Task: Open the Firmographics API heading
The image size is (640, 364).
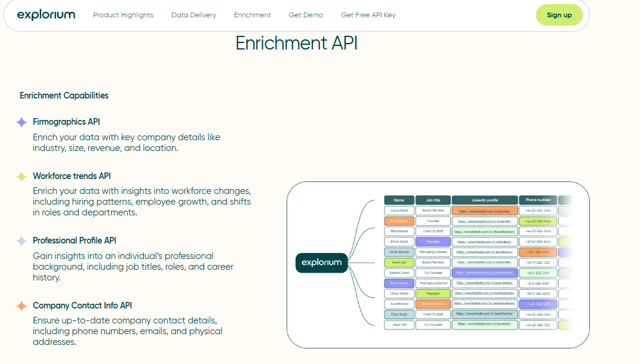Action: (66, 122)
